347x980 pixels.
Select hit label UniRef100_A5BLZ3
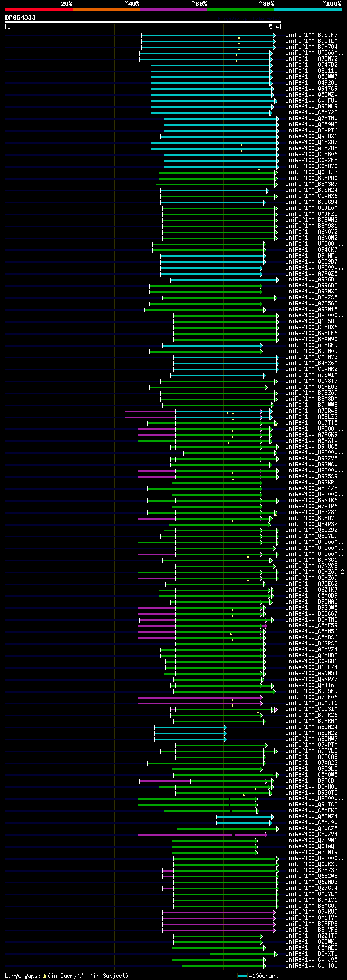click(311, 417)
